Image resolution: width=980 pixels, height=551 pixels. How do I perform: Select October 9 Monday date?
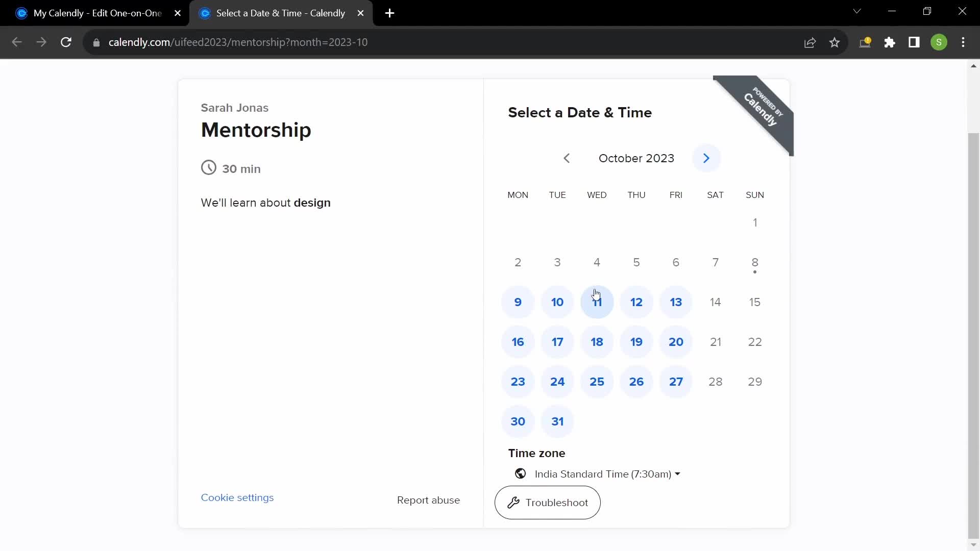[518, 302]
